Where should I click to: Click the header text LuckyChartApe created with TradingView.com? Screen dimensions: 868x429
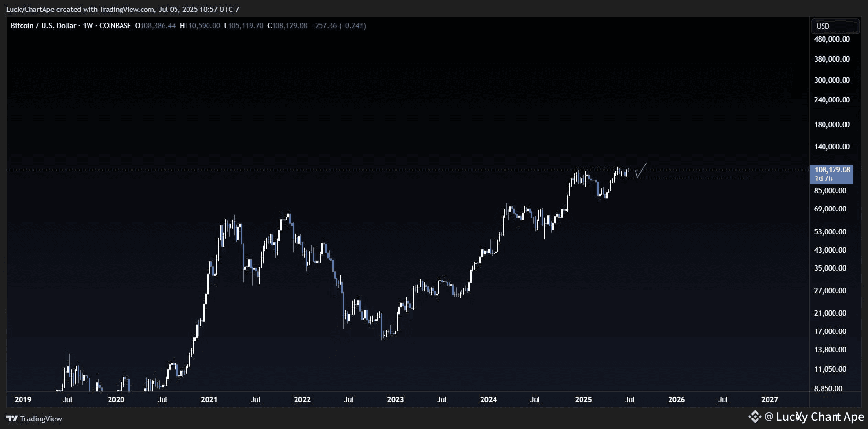(80, 10)
